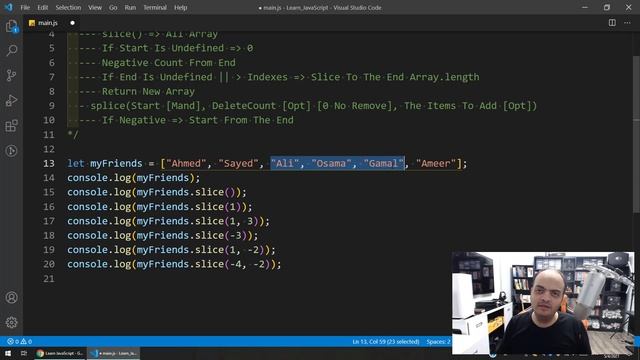Select the main.js editor tab

[52, 23]
